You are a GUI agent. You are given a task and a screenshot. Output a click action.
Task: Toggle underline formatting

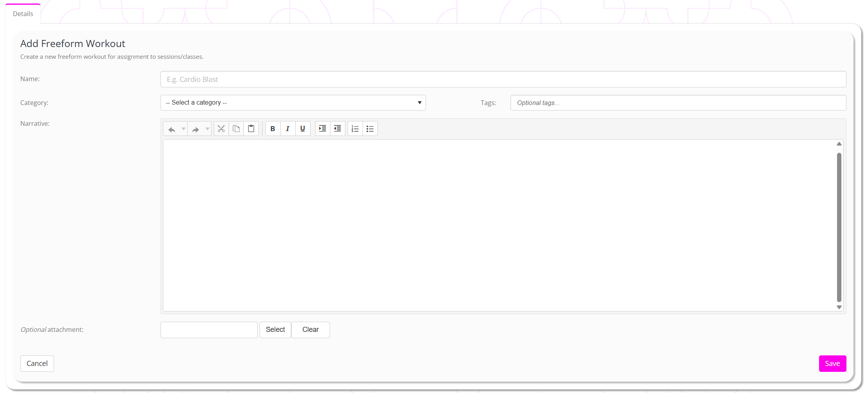(303, 129)
